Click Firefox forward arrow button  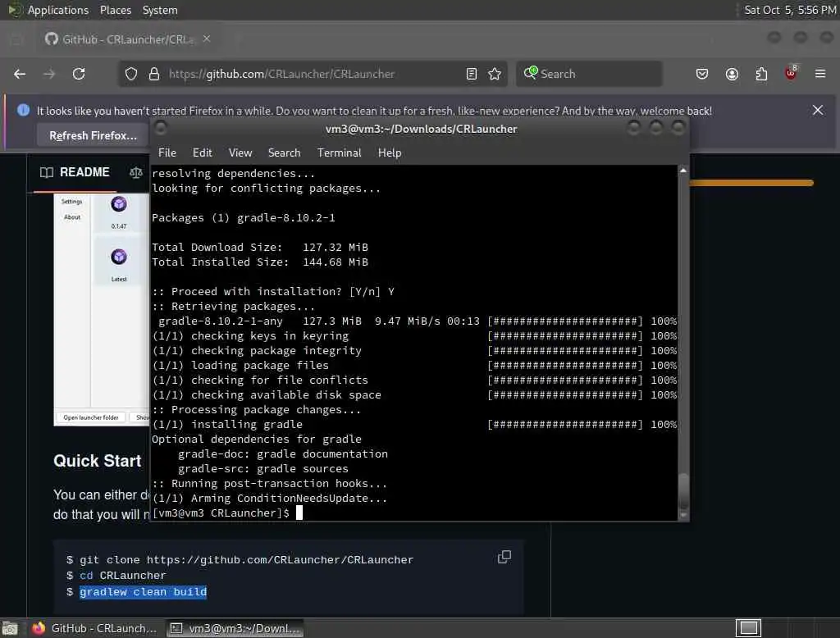click(x=49, y=74)
